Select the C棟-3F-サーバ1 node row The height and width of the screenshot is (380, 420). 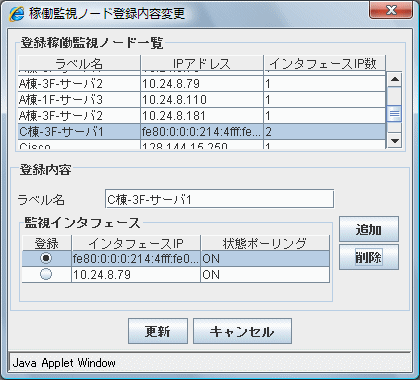click(x=202, y=132)
